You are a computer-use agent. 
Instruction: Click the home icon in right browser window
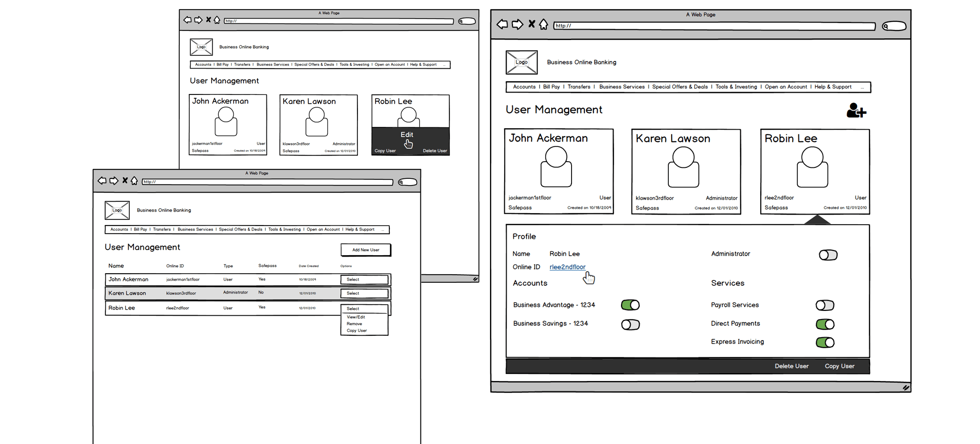click(543, 24)
